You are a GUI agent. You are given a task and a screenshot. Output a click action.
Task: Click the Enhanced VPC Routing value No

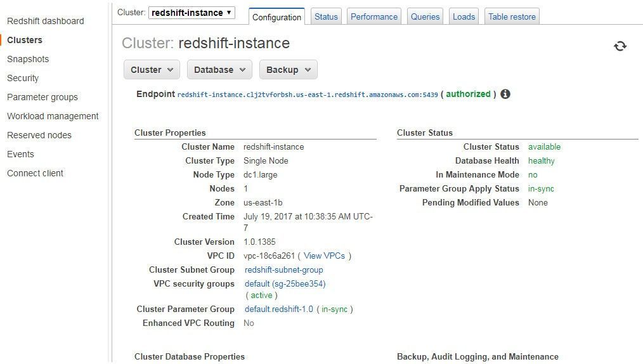[249, 323]
